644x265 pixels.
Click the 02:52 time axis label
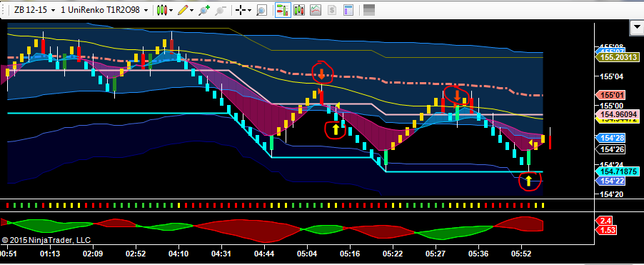[x=136, y=254]
